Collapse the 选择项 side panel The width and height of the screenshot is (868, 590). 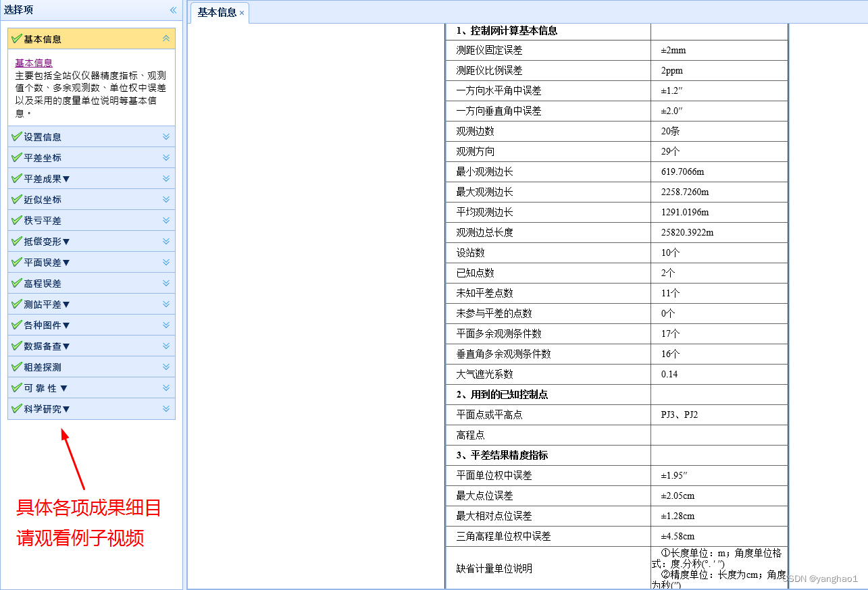173,10
